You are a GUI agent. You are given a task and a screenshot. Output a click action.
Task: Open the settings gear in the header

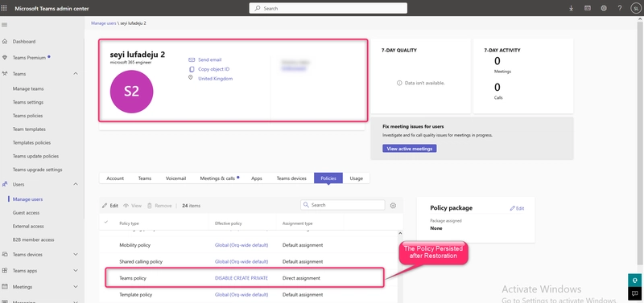pyautogui.click(x=603, y=8)
